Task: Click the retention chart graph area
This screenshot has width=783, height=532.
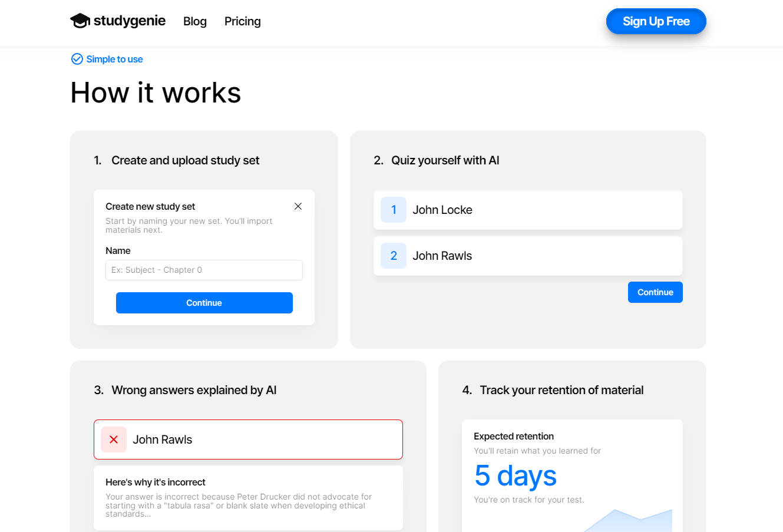Action: coord(628,521)
